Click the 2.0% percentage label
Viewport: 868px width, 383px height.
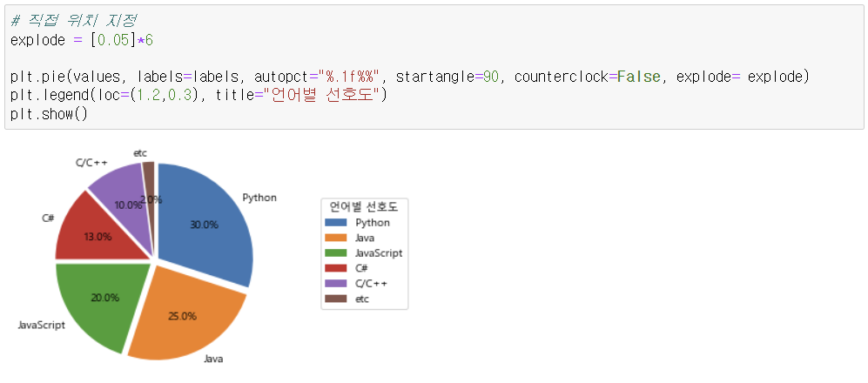pos(151,200)
